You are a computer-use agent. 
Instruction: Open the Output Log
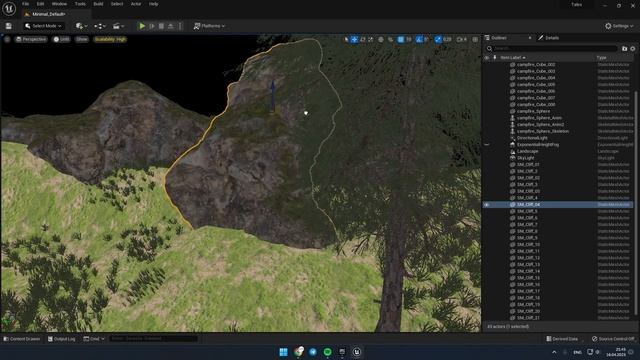(x=61, y=339)
